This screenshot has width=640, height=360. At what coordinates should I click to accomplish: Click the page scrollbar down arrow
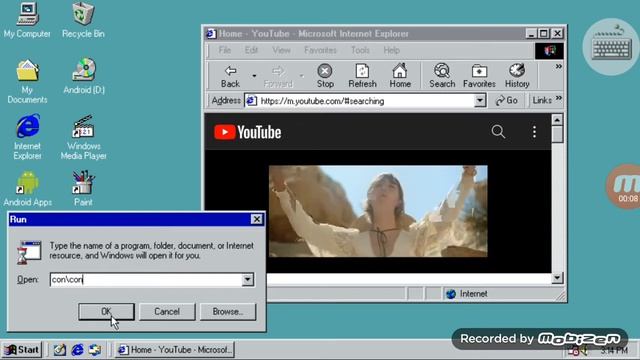coord(557,278)
